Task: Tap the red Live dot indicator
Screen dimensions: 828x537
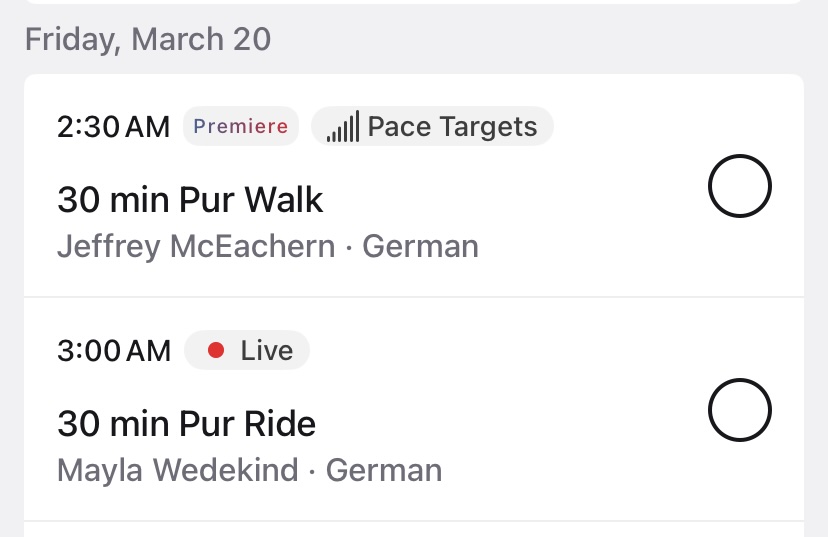Action: click(x=215, y=350)
